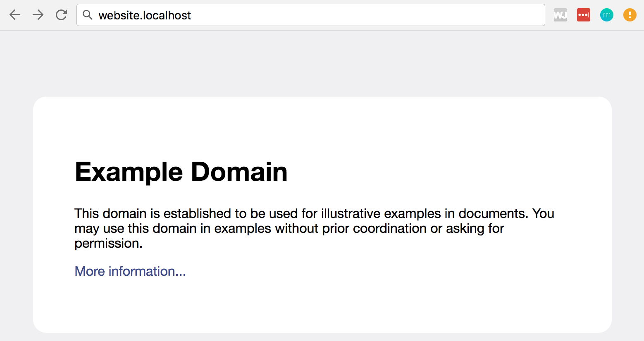Open the gray WJ extension
This screenshot has width=644, height=341.
560,15
